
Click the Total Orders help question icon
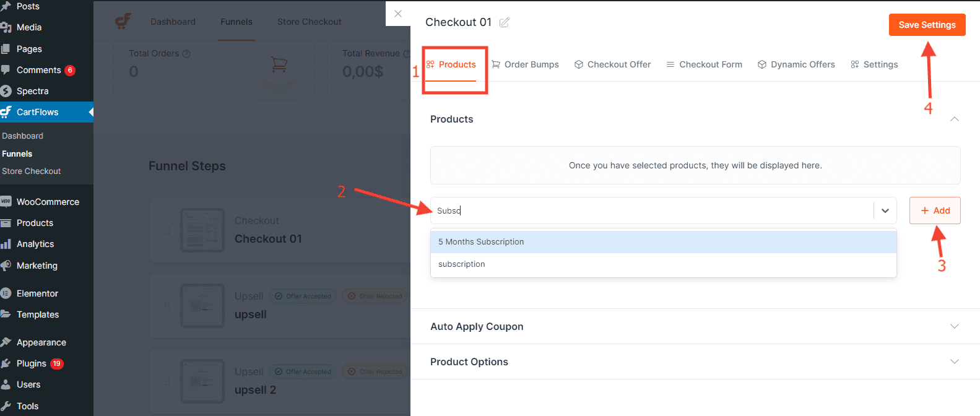[x=186, y=54]
